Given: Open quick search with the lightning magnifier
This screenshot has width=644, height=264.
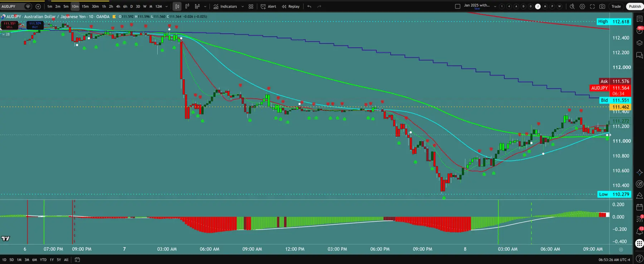Looking at the screenshot, I should point(572,6).
